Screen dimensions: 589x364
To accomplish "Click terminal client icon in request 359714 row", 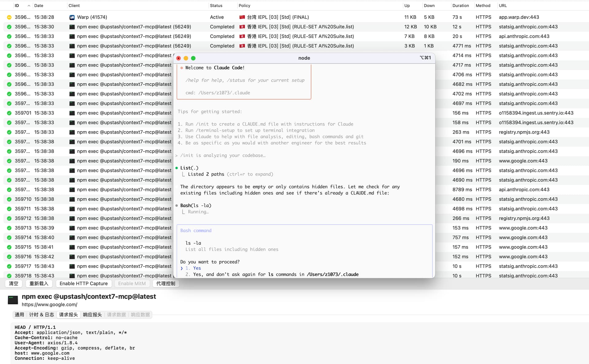I will [x=72, y=237].
